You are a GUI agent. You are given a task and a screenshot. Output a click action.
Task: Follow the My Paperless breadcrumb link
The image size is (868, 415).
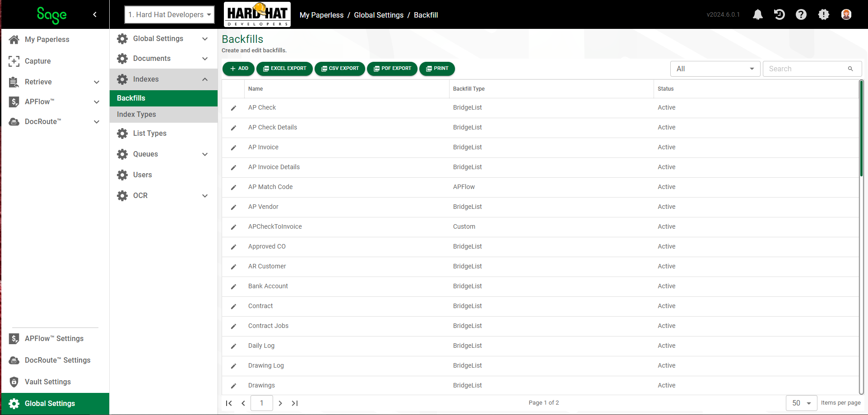pos(321,15)
